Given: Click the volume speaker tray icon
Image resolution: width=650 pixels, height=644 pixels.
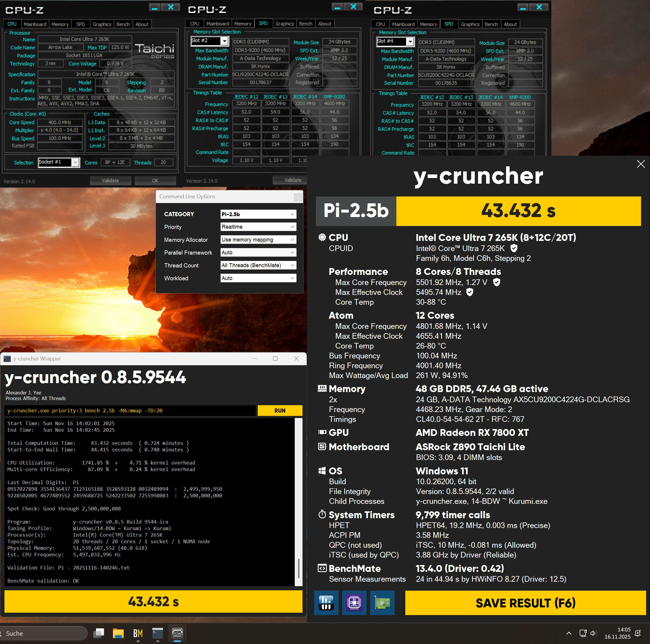Looking at the screenshot, I should click(x=593, y=633).
